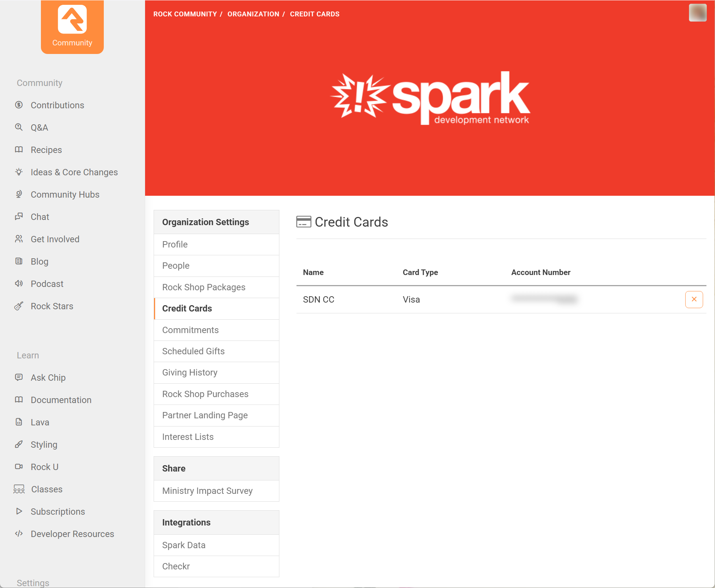This screenshot has height=588, width=715.
Task: Click the Get Involved people icon
Action: [19, 239]
